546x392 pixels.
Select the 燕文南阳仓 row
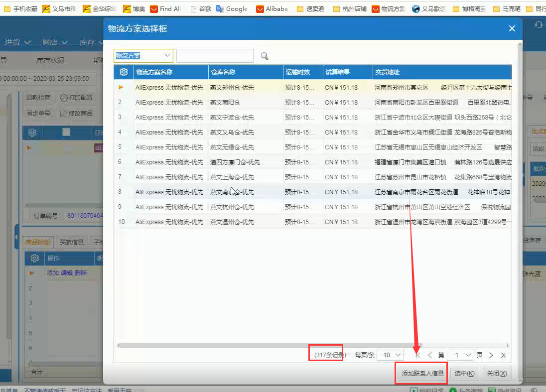pyautogui.click(x=313, y=102)
